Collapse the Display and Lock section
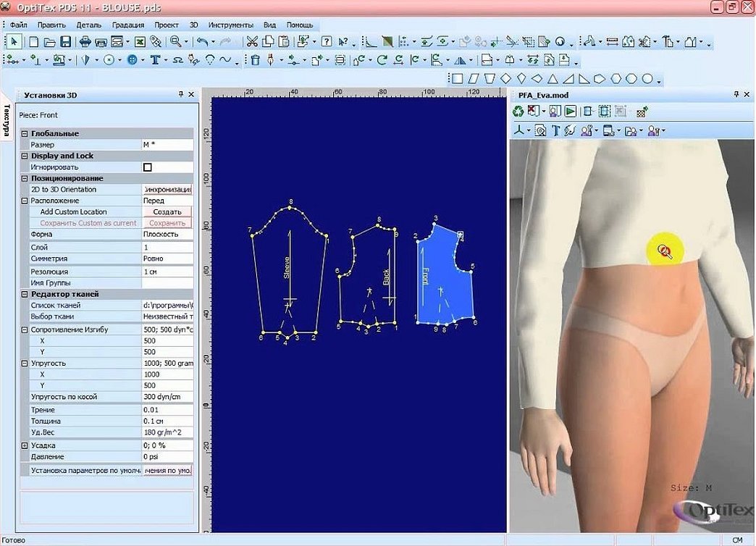Screen dimensions: 756x546 (25, 156)
